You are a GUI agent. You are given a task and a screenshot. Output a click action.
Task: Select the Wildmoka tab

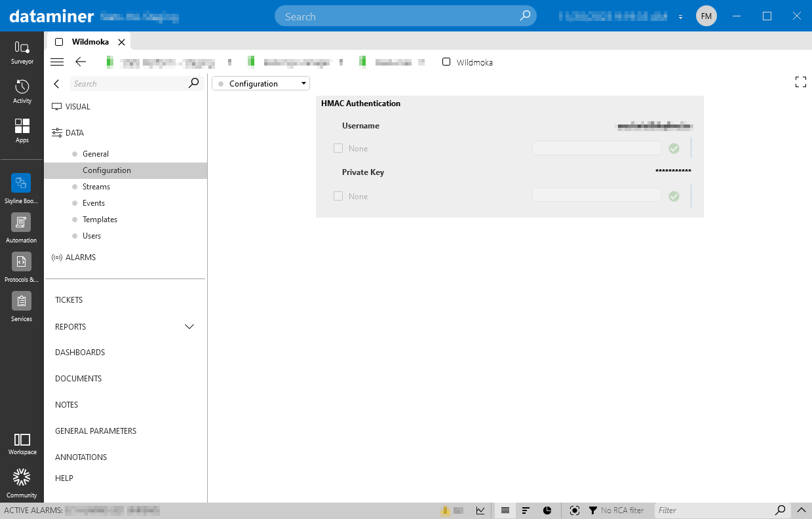point(88,42)
